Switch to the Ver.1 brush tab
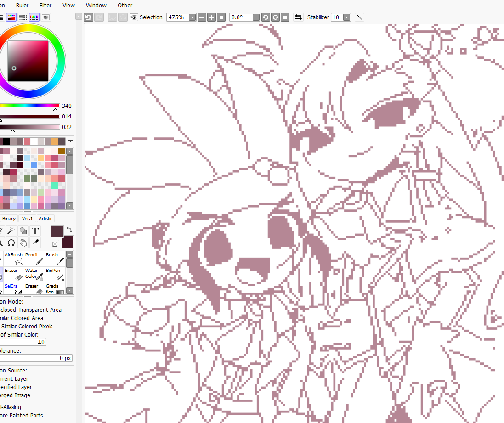This screenshot has width=504, height=423. coord(27,218)
